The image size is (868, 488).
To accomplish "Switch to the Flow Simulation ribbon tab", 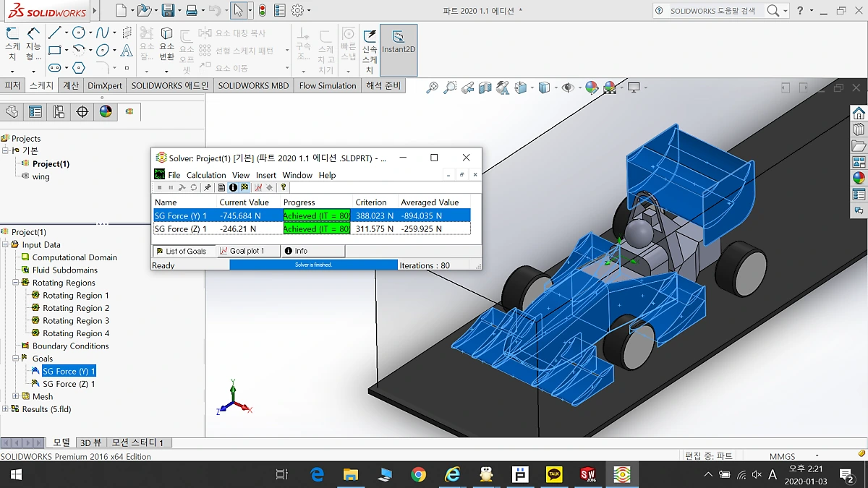I will click(x=327, y=85).
